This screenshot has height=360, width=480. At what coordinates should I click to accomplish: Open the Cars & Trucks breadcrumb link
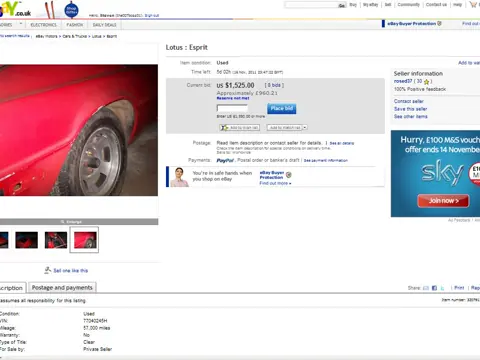pyautogui.click(x=75, y=36)
